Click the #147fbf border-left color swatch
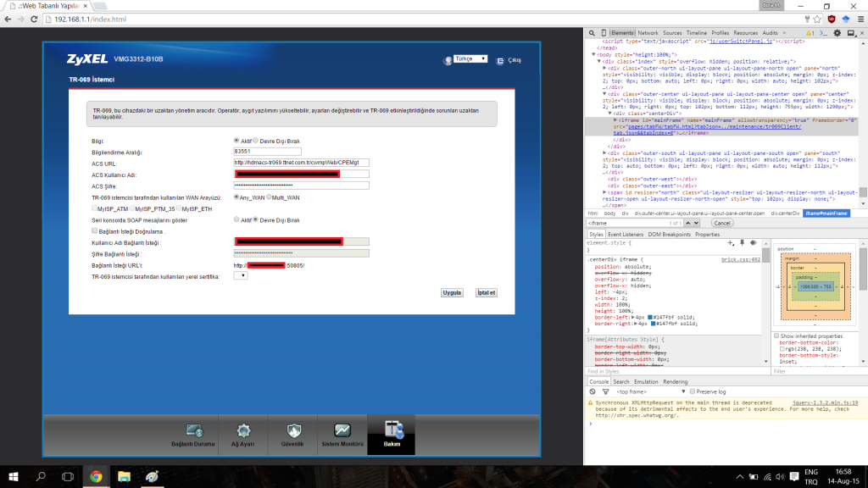The height and width of the screenshot is (488, 868). pos(649,316)
